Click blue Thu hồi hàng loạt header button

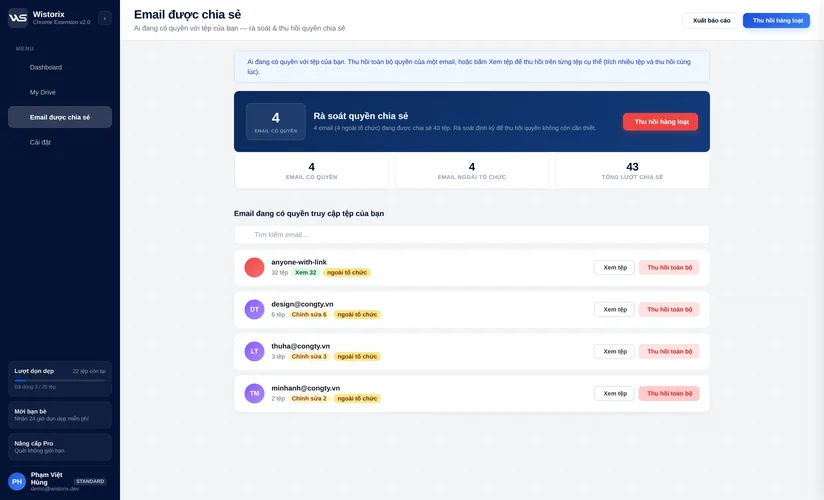tap(777, 21)
